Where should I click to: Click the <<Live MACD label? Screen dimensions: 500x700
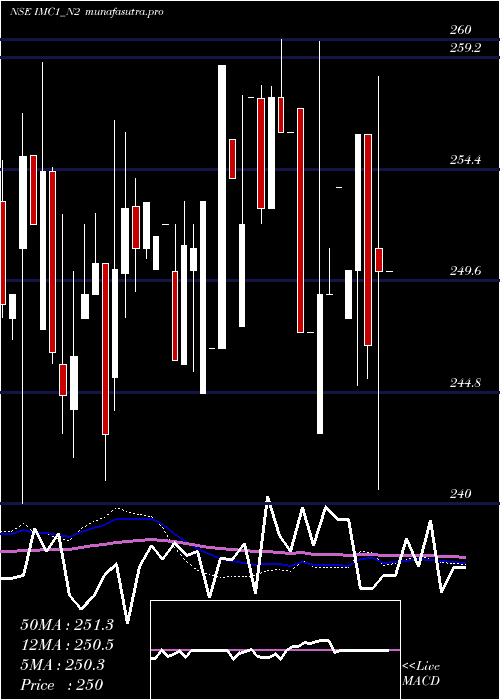tap(421, 673)
